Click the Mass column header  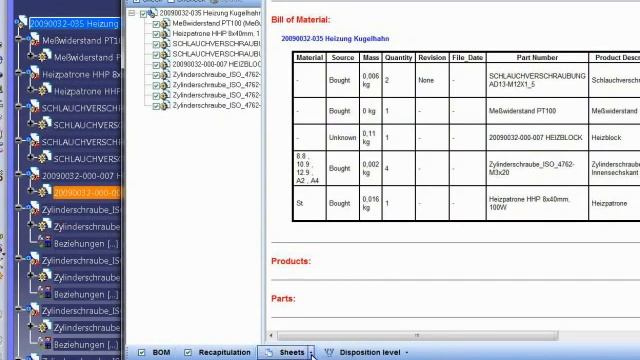(371, 58)
